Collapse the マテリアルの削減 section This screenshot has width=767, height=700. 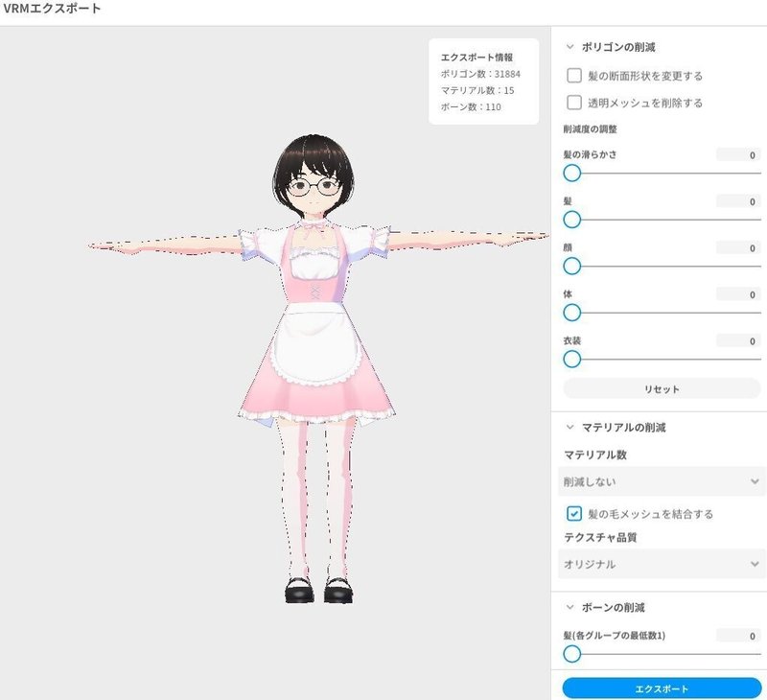tap(569, 428)
